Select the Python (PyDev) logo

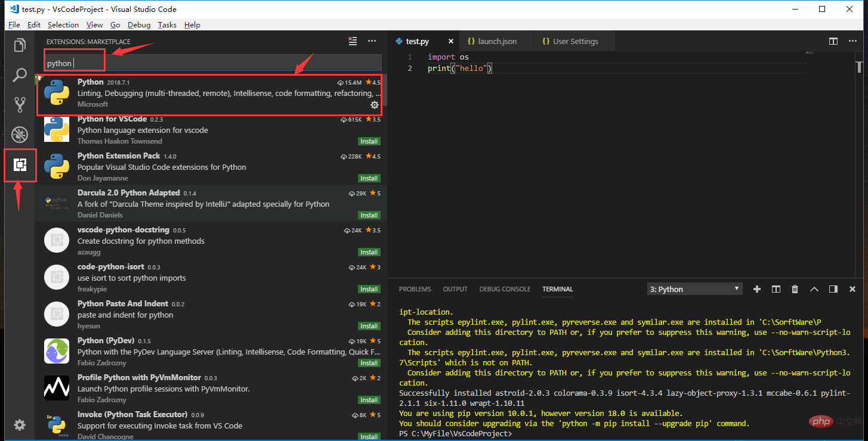(57, 351)
